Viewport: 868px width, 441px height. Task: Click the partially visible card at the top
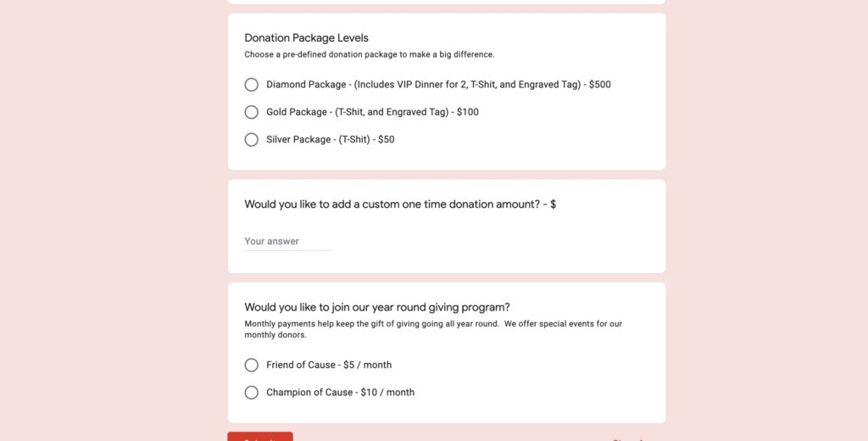click(x=446, y=2)
